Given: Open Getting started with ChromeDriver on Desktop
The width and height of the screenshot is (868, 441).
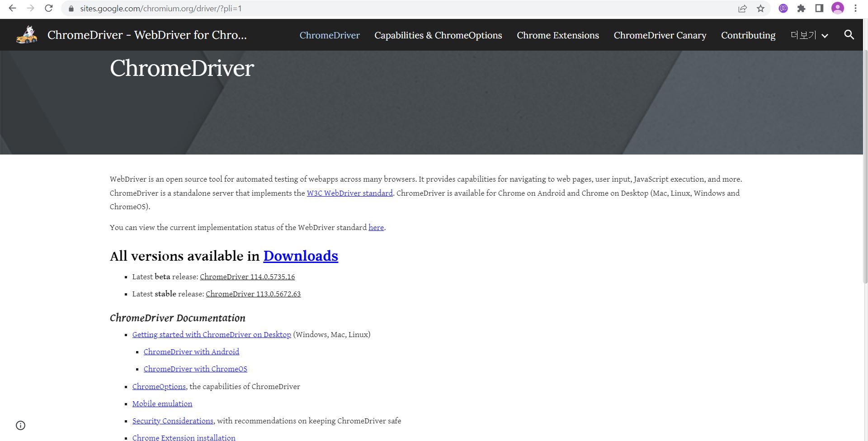Looking at the screenshot, I should [x=212, y=335].
